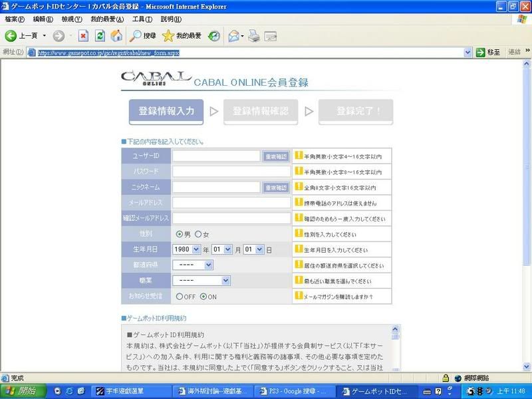Click the 連結 links toolbar label

pyautogui.click(x=514, y=52)
